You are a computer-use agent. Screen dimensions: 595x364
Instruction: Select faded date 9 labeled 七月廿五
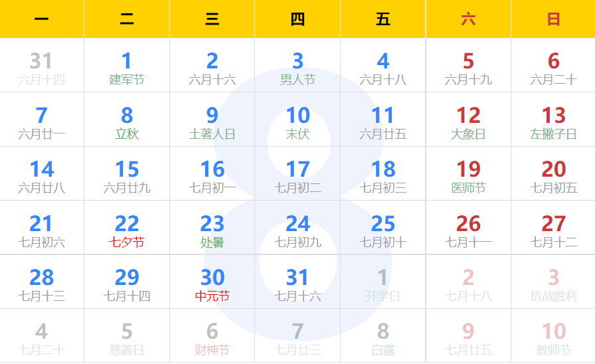click(x=468, y=336)
